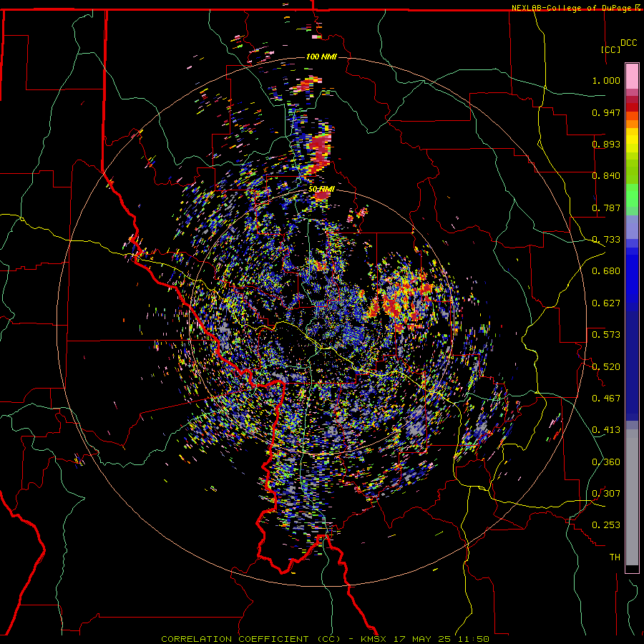Click the 50 NMI range ring label
This screenshot has height=644, width=644.
coord(321,189)
